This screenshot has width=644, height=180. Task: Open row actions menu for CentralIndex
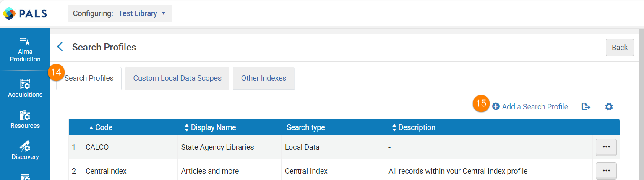tap(606, 171)
